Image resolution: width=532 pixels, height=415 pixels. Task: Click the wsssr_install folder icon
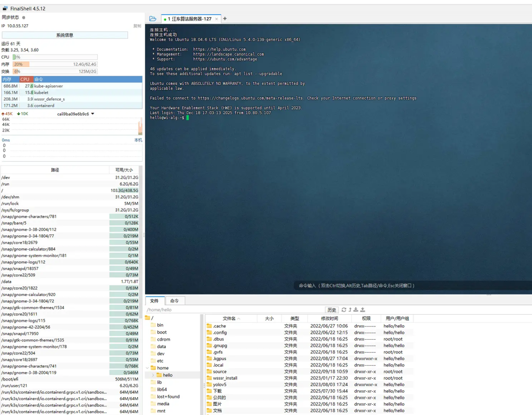pyautogui.click(x=209, y=378)
